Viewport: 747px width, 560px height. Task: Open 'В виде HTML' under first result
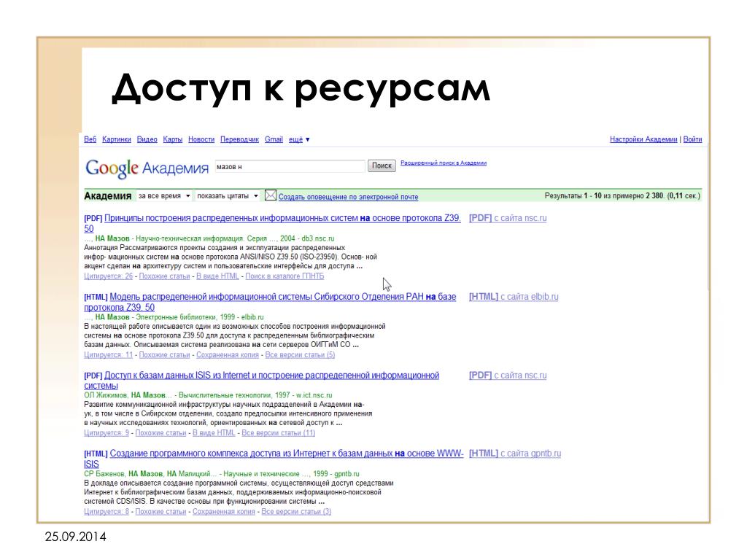[x=217, y=276]
